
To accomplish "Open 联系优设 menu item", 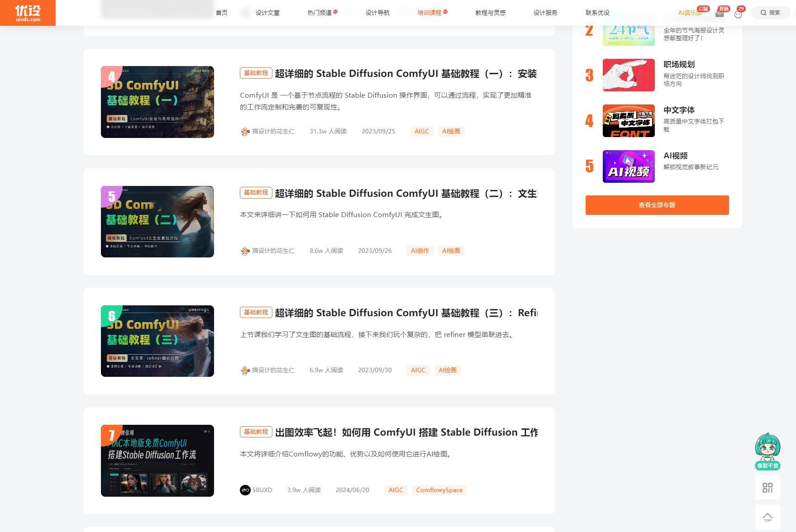I will click(x=597, y=13).
